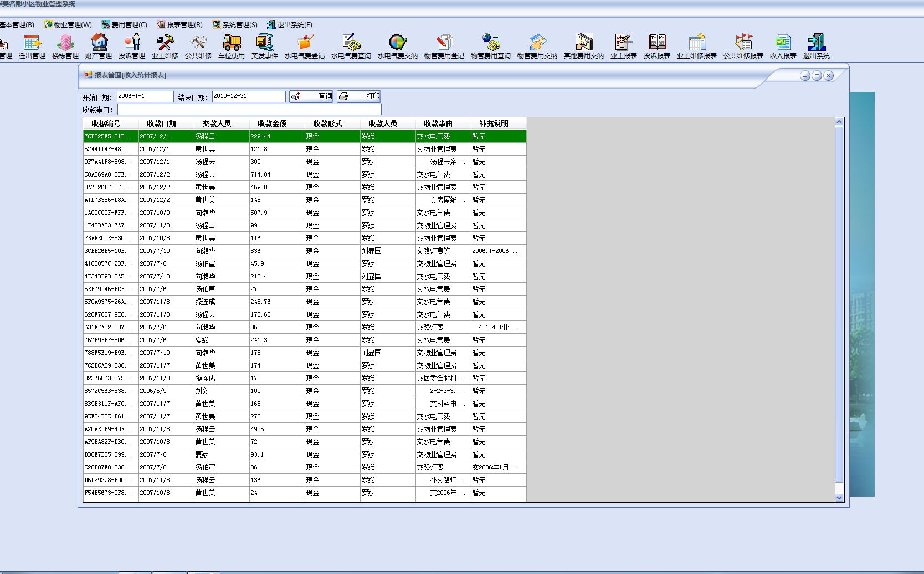Viewport: 924px width, 574px height.
Task: Open 业主报表 toolbar icon
Action: tap(624, 46)
